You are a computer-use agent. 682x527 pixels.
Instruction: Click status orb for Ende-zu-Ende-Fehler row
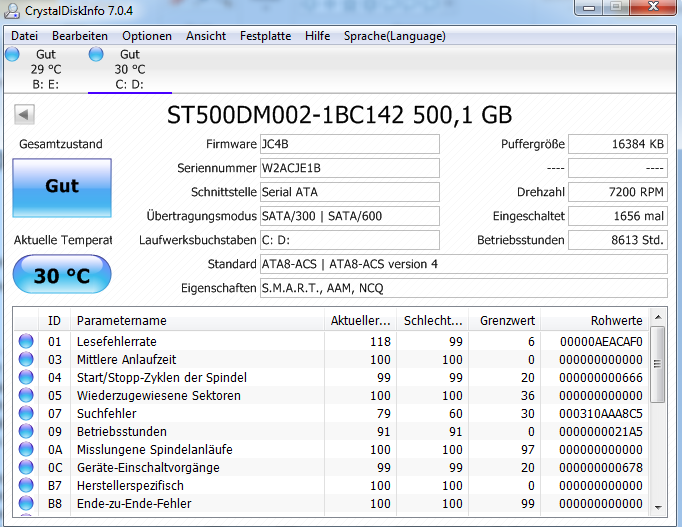pos(26,504)
